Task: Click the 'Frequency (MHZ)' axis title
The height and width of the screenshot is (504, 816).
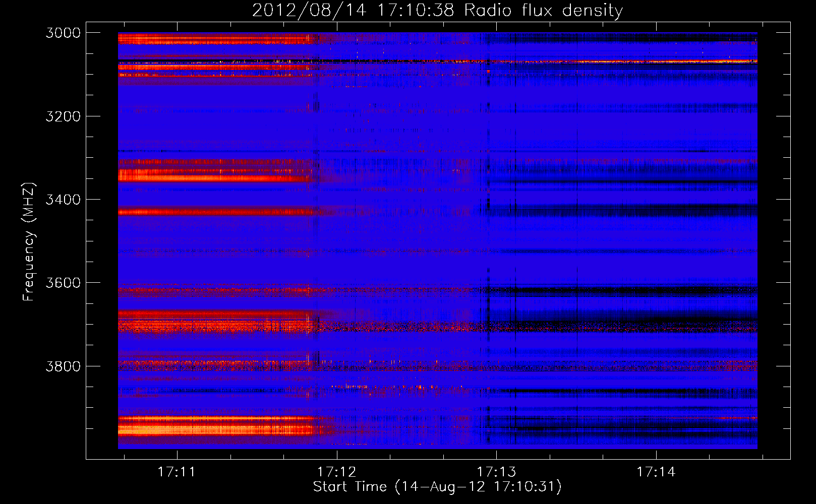Action: pyautogui.click(x=29, y=242)
